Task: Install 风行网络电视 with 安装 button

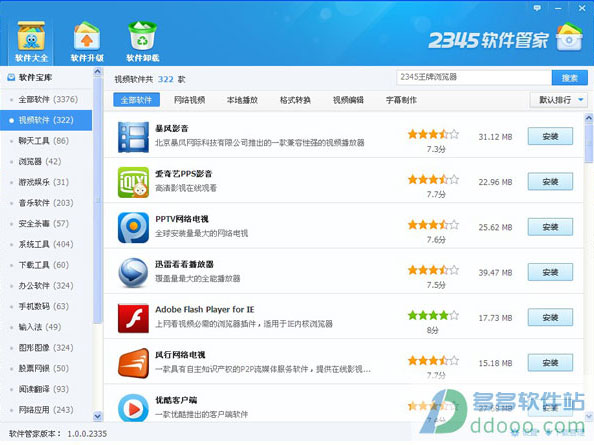Action: click(x=550, y=363)
